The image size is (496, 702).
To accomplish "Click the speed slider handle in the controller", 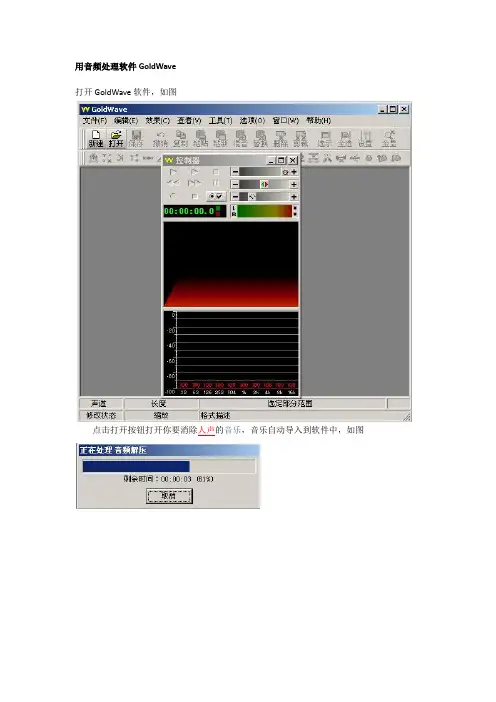I will 252,197.
